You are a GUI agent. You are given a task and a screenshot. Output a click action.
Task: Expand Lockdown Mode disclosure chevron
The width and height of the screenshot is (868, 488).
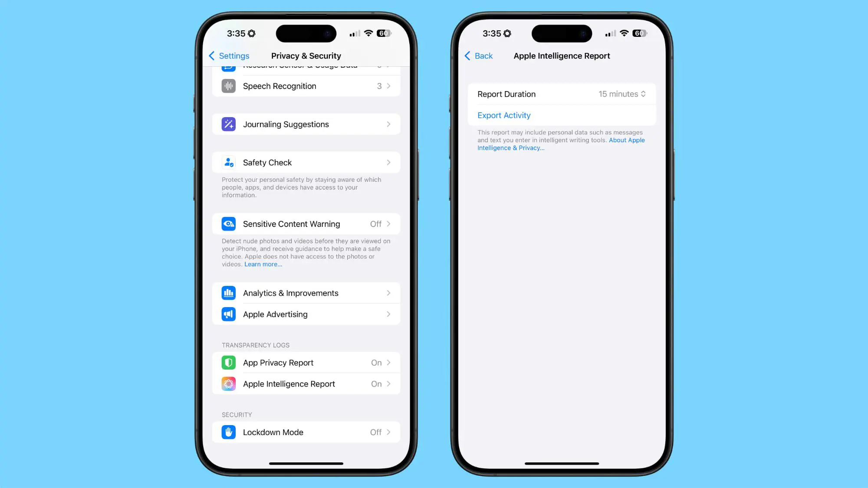[x=388, y=432]
